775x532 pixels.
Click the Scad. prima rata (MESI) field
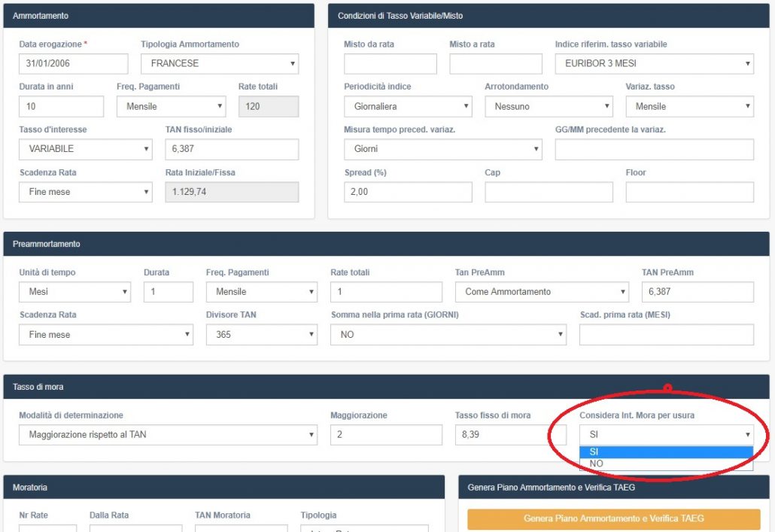(x=666, y=335)
